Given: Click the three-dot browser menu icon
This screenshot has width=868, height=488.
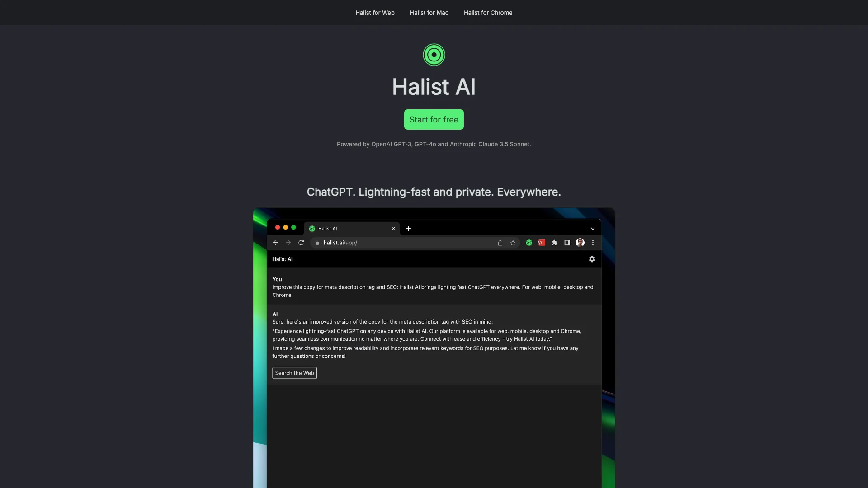Looking at the screenshot, I should coord(593,243).
